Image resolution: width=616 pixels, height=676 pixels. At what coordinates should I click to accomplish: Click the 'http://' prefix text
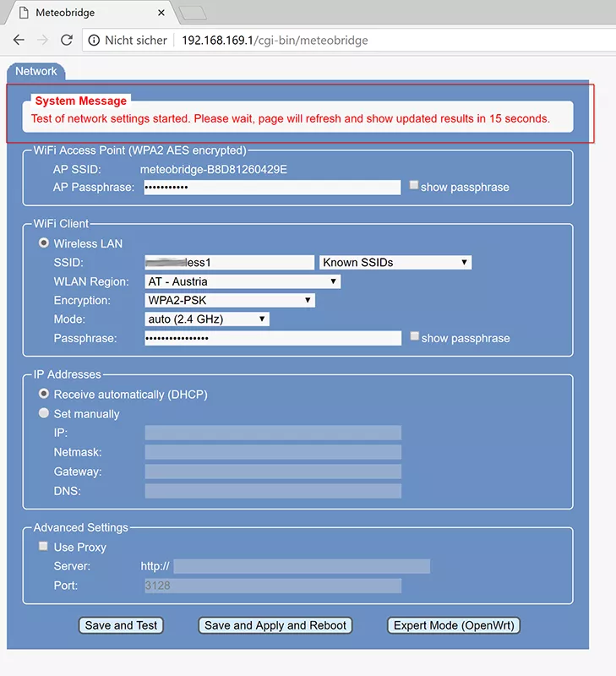155,566
